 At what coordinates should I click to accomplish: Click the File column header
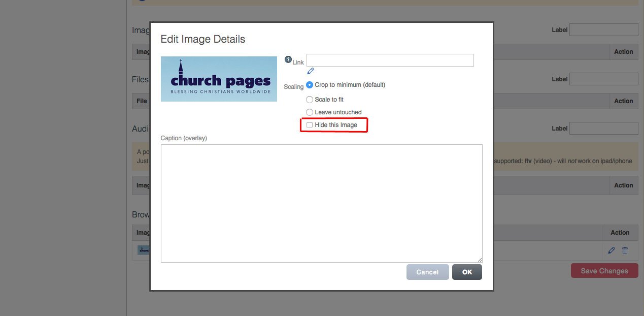point(142,101)
